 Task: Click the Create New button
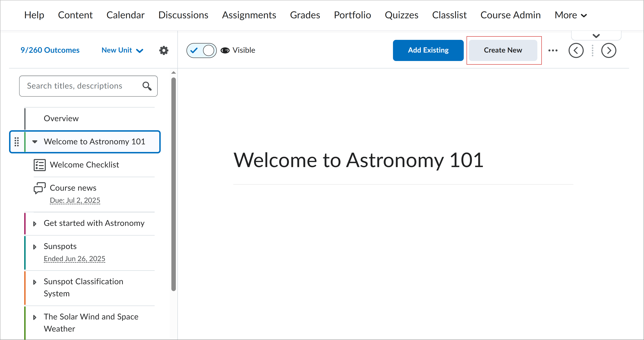pos(503,50)
